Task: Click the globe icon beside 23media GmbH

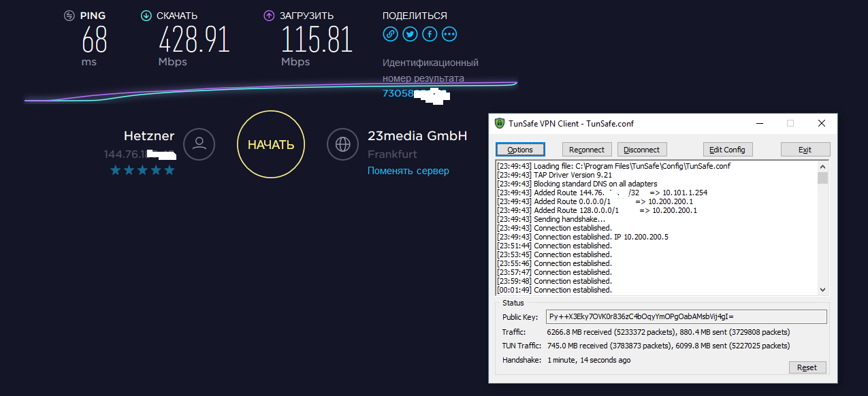Action: [x=342, y=144]
